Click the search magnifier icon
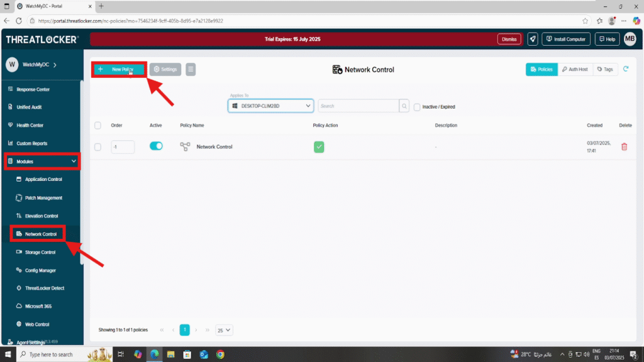The height and width of the screenshot is (362, 644). click(404, 106)
